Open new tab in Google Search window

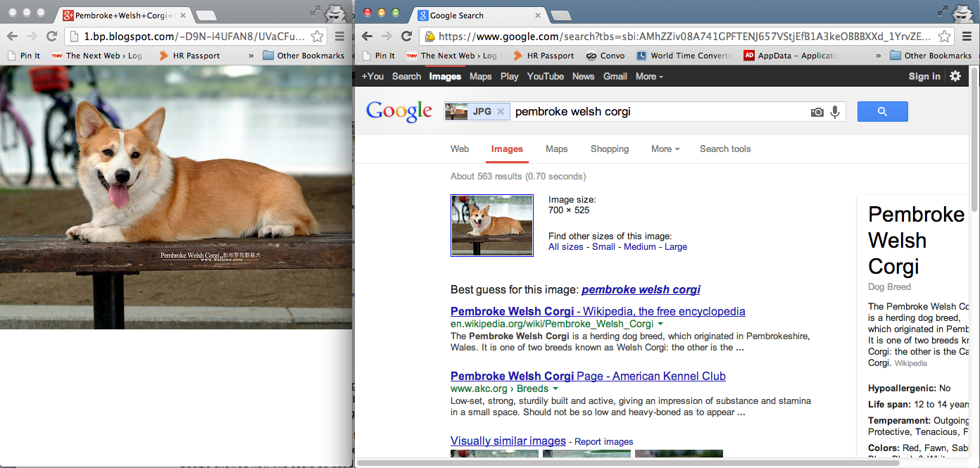pos(560,15)
